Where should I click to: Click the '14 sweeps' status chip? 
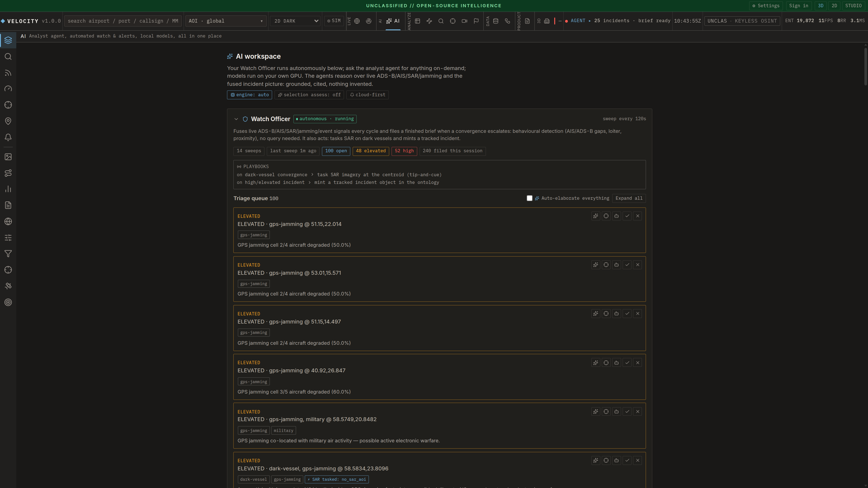point(249,151)
